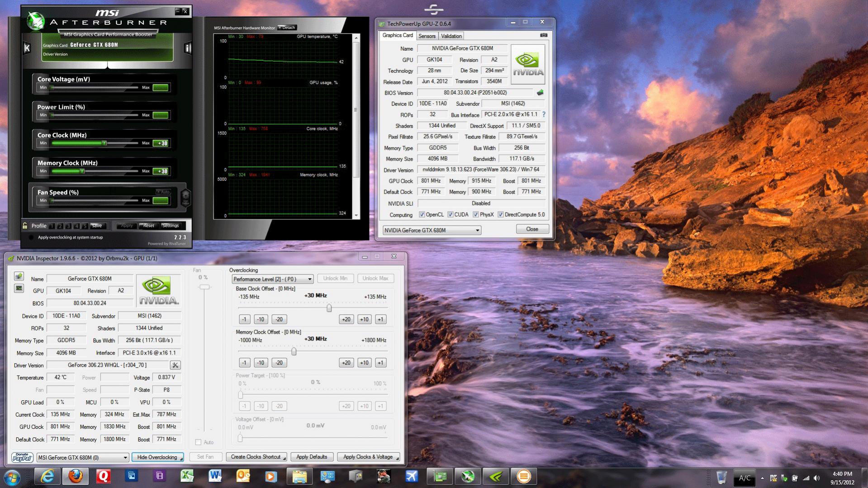Screen dimensions: 868x488
Task: Click bus interface question mark in GPU-Z
Action: point(544,114)
